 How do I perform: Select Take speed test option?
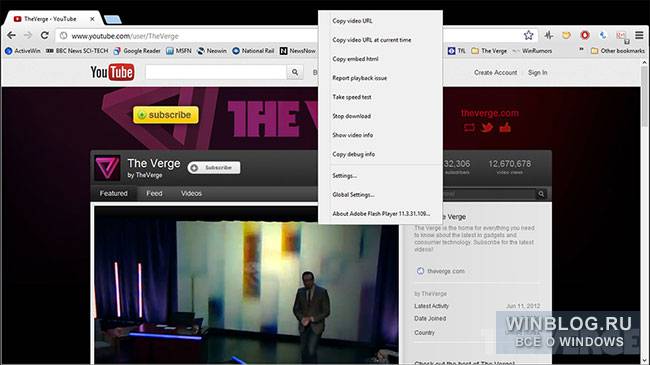pyautogui.click(x=352, y=97)
